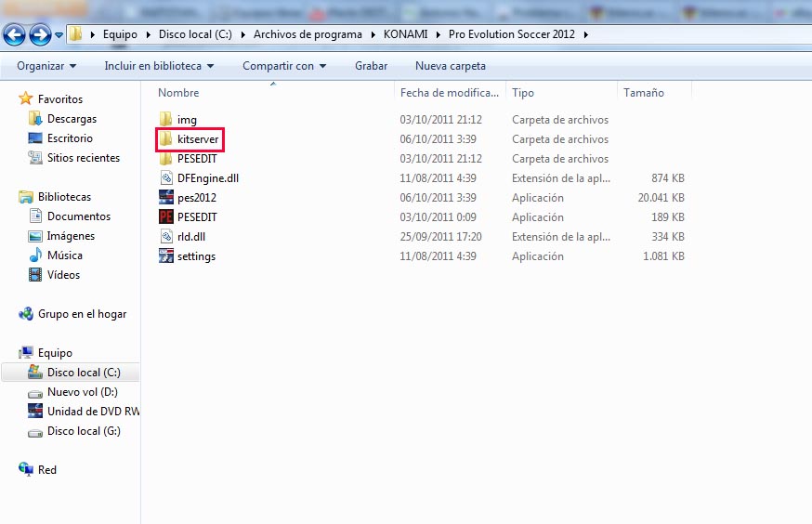
Task: Click the Equipo computer icon in sidebar
Action: coord(25,353)
